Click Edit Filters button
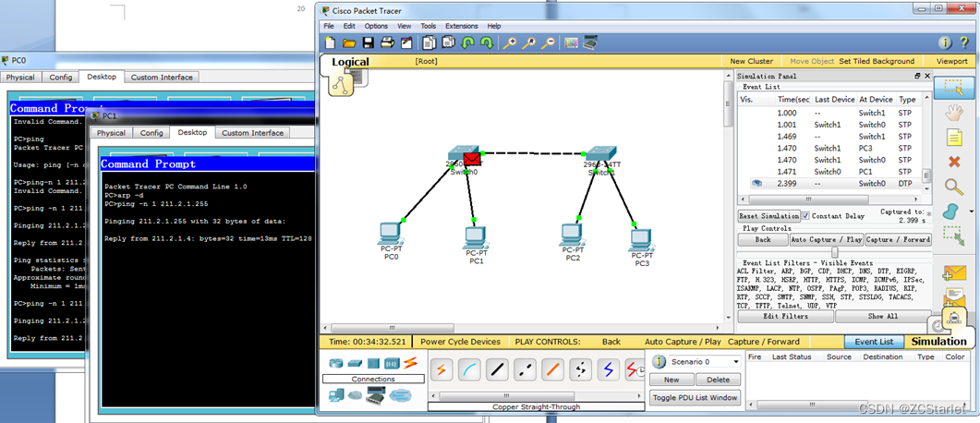Viewport: 980px width, 423px height. (786, 316)
